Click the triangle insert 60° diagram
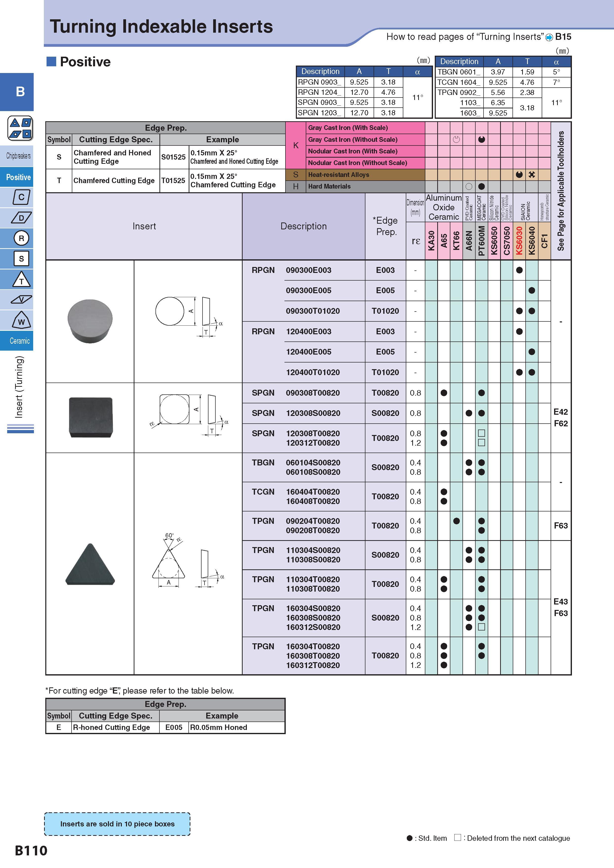The width and height of the screenshot is (614, 868). [x=188, y=561]
